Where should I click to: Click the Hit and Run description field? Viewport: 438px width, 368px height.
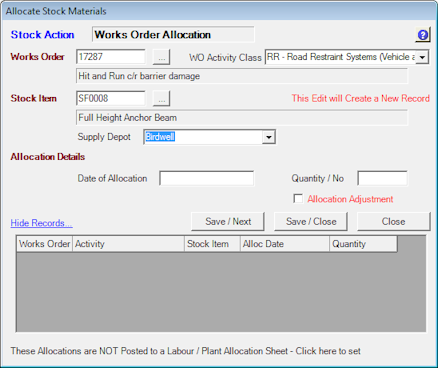(x=242, y=76)
